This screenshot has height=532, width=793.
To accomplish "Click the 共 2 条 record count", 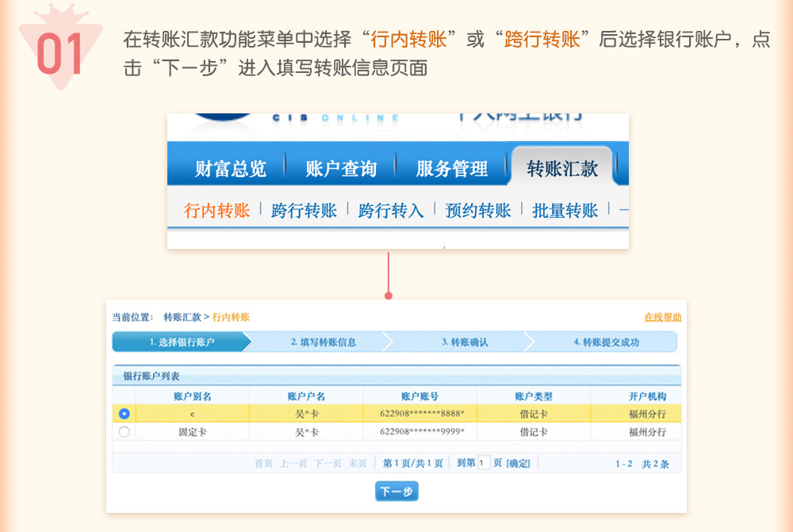I will [656, 464].
